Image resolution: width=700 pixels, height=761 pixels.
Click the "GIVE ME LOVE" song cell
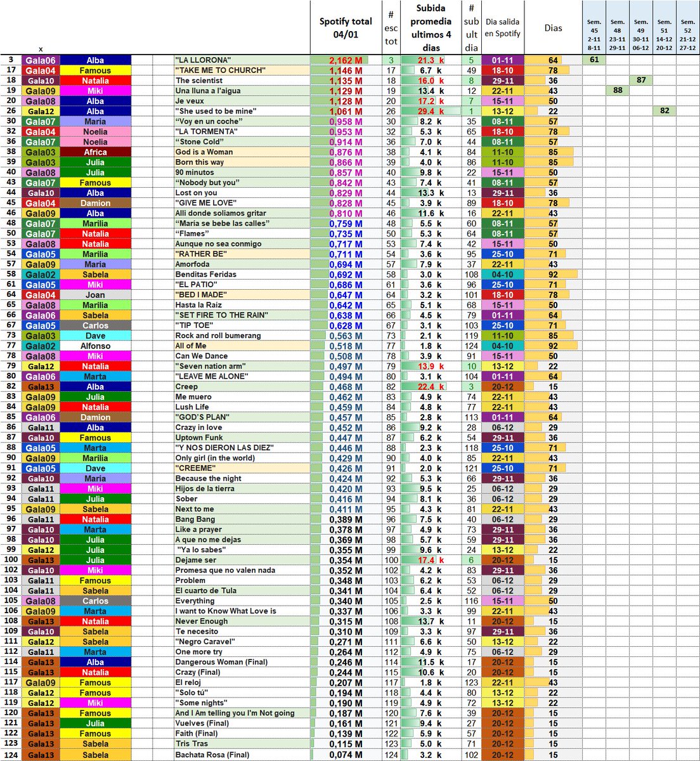[242, 203]
